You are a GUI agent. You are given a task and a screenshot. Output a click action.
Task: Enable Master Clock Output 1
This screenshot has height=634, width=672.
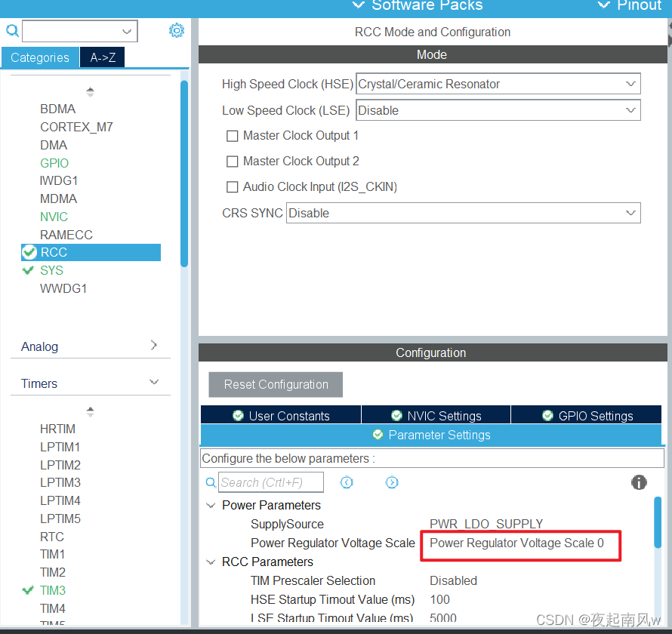click(232, 137)
